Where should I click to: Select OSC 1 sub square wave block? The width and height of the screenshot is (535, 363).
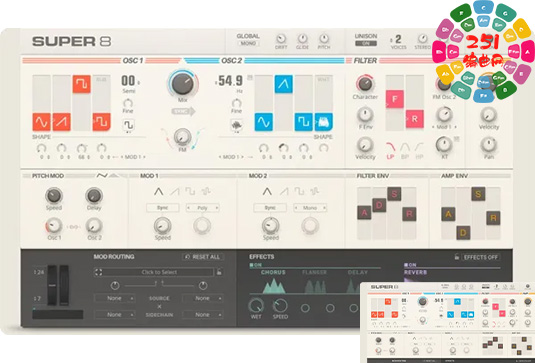[101, 122]
